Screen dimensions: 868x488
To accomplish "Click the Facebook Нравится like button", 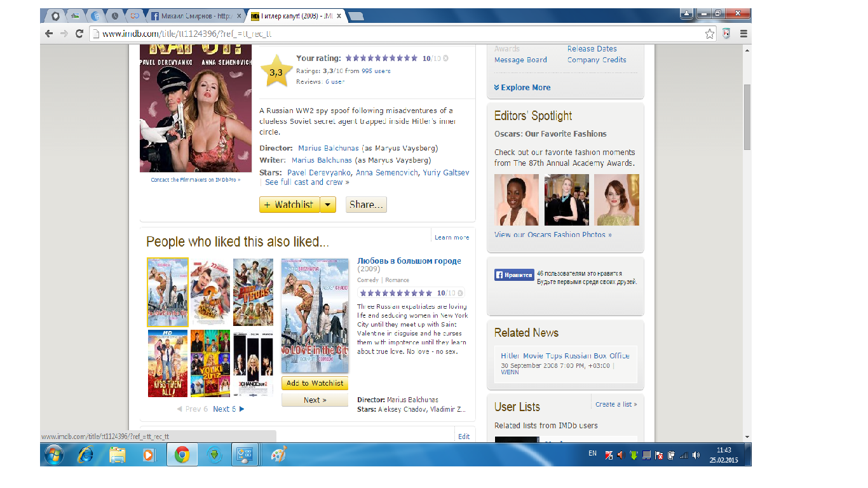I will pos(514,275).
